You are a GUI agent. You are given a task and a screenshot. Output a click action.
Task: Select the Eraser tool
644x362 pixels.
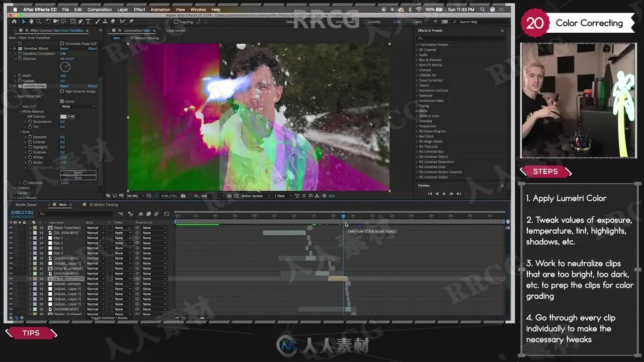(113, 22)
